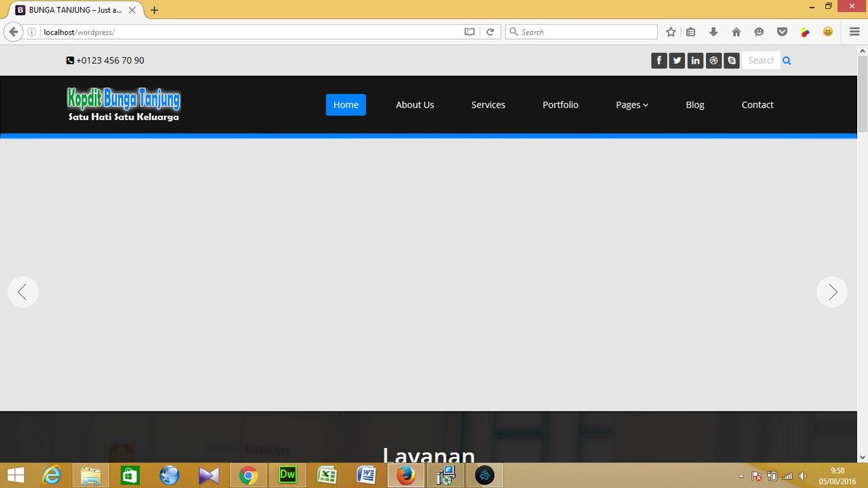Click the LinkedIn icon in header

(695, 60)
